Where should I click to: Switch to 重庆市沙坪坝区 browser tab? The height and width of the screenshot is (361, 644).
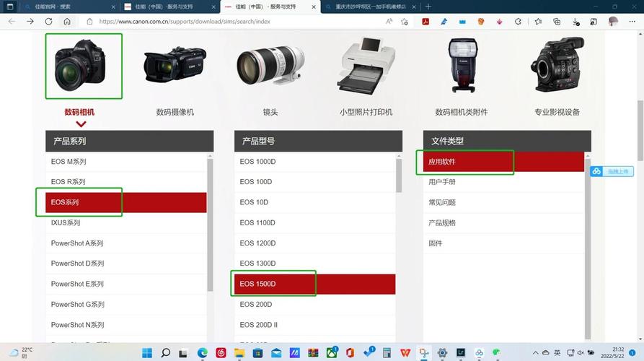coord(370,7)
